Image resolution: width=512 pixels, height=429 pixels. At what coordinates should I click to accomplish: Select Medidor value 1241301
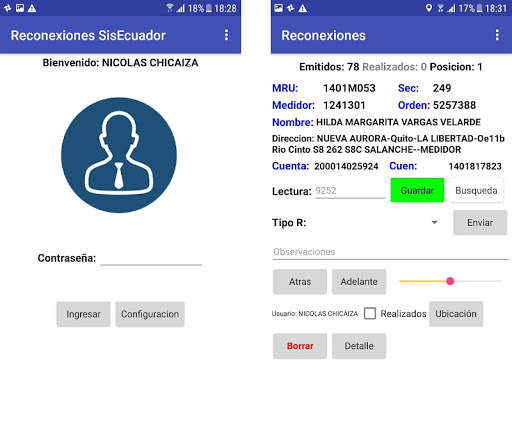344,105
